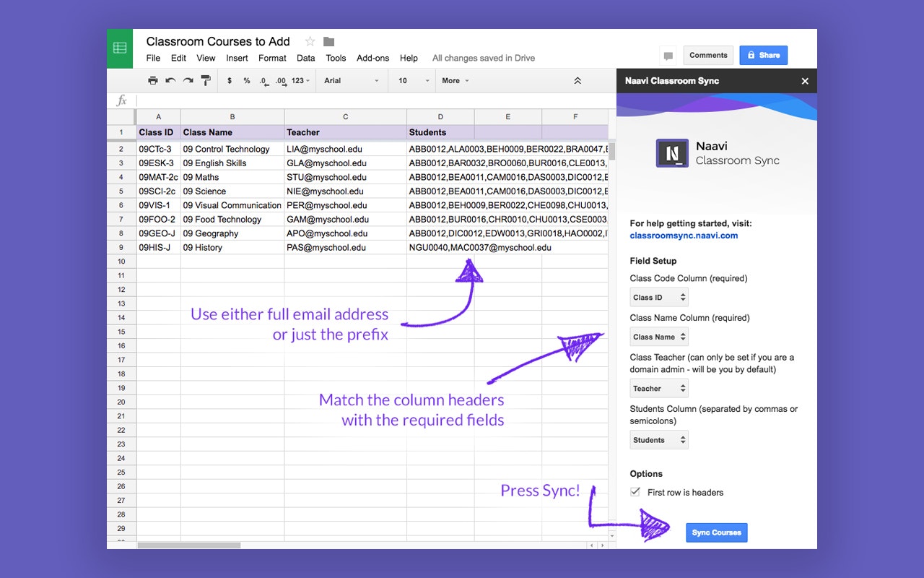Select the Teacher header cell
The height and width of the screenshot is (578, 924).
(x=346, y=132)
